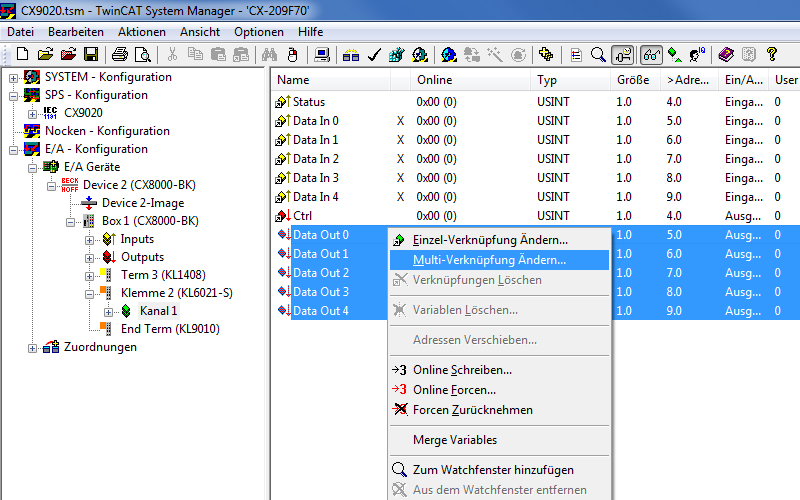Click the yellow question mark help icon
Viewport: 800px width, 500px height.
pyautogui.click(x=771, y=54)
